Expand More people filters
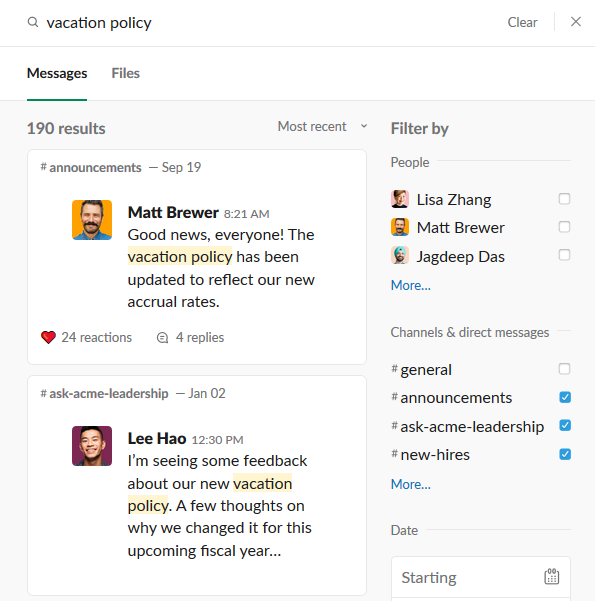The image size is (595, 601). point(411,285)
